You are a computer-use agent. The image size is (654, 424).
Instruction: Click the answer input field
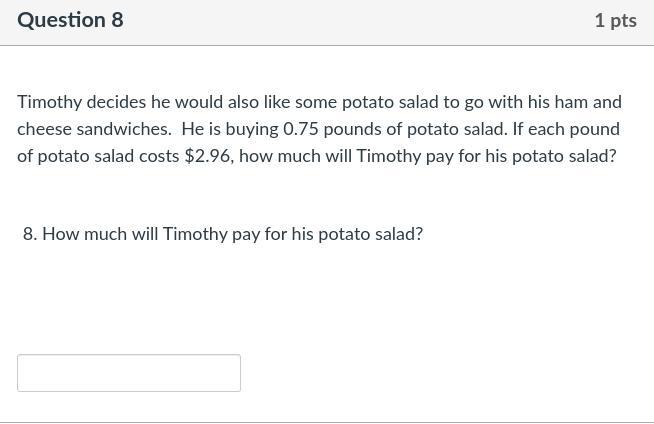point(129,373)
